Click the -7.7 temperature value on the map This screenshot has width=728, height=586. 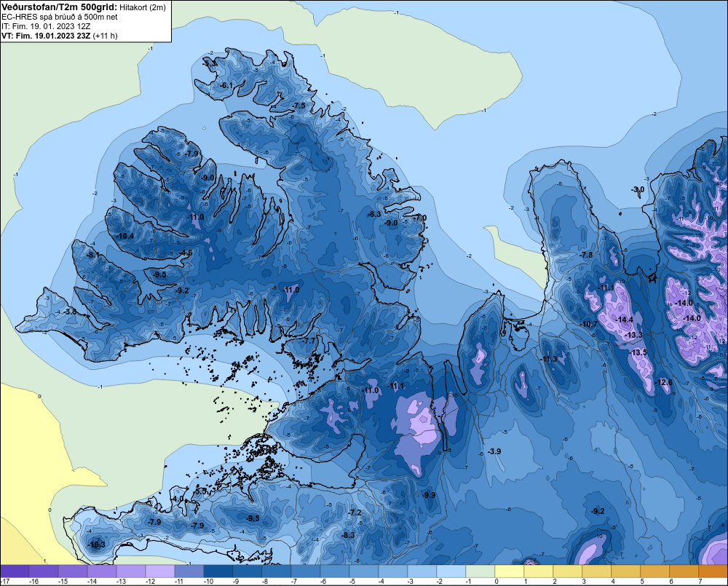309,341
